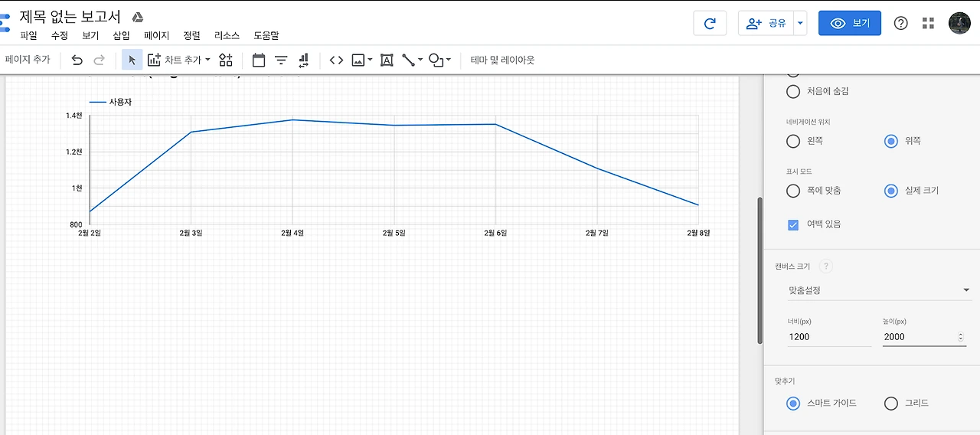The image size is (980, 435).
Task: Click the height field stepper arrows
Action: point(961,336)
